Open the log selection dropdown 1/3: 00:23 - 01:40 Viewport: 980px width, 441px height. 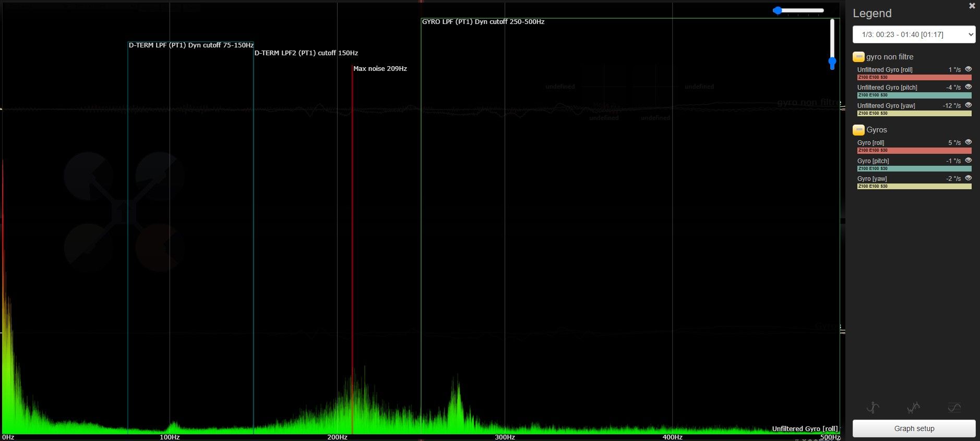914,34
